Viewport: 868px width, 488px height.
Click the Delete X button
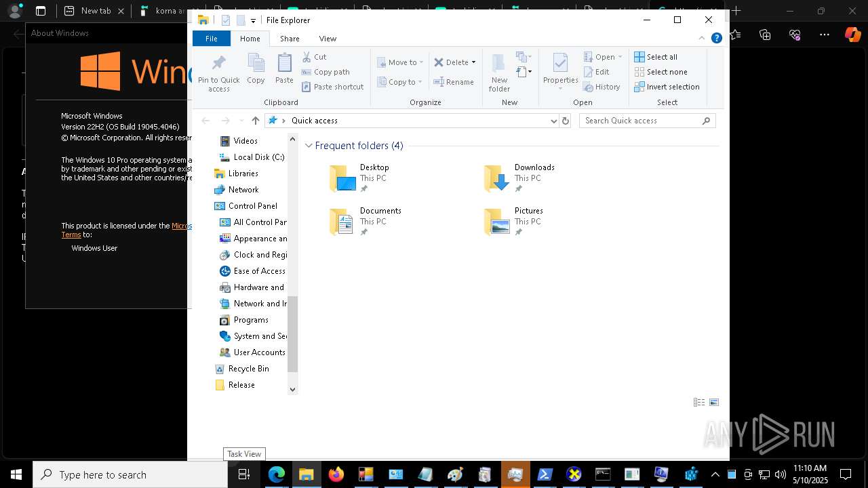tap(451, 62)
